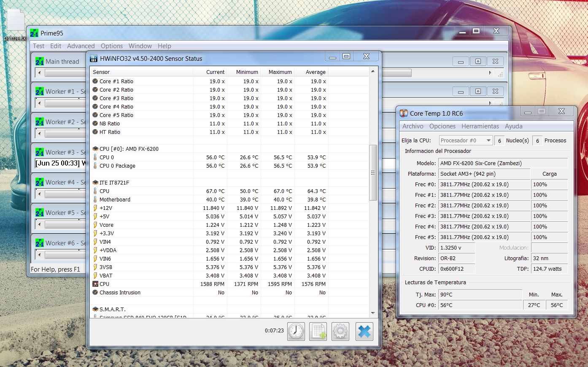Image resolution: width=588 pixels, height=367 pixels.
Task: Open the Test menu in Prime95
Action: point(38,46)
